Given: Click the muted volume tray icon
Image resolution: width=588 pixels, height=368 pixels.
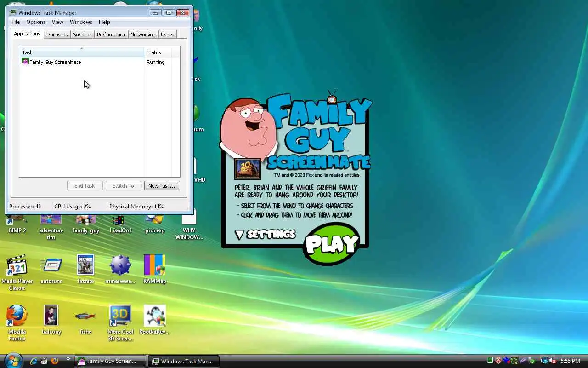Looking at the screenshot, I should (x=553, y=361).
